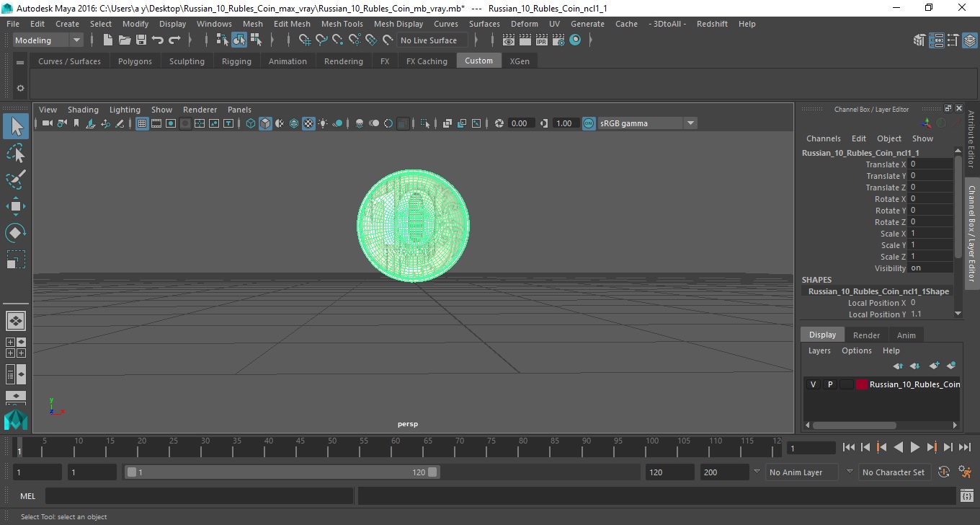Go to start of playback range
The width and height of the screenshot is (980, 525).
click(x=849, y=447)
